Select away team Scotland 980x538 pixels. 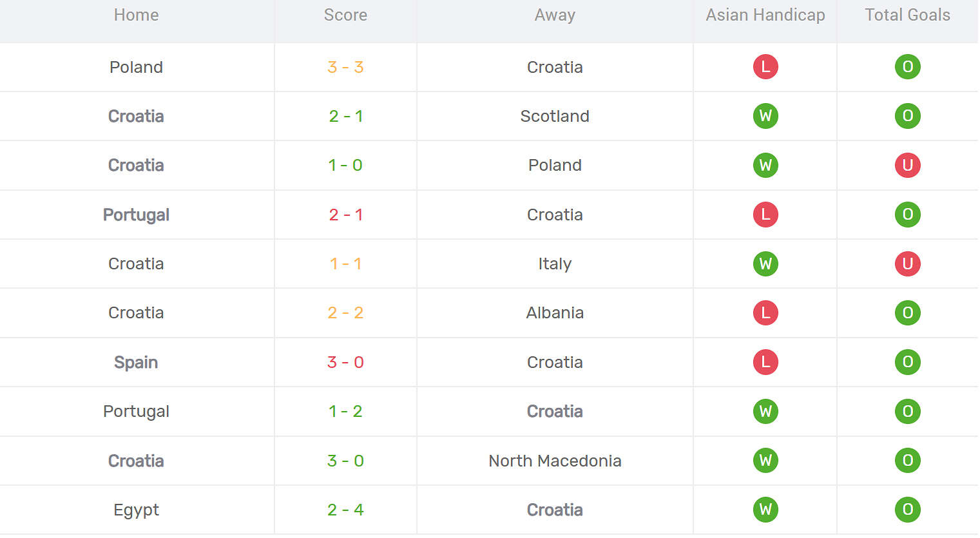tap(555, 116)
